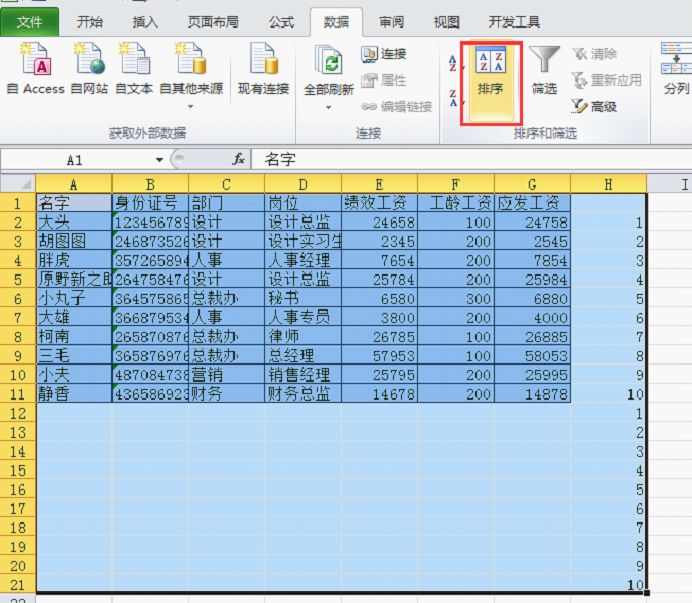
Task: Select row 1 header
Action: click(18, 203)
